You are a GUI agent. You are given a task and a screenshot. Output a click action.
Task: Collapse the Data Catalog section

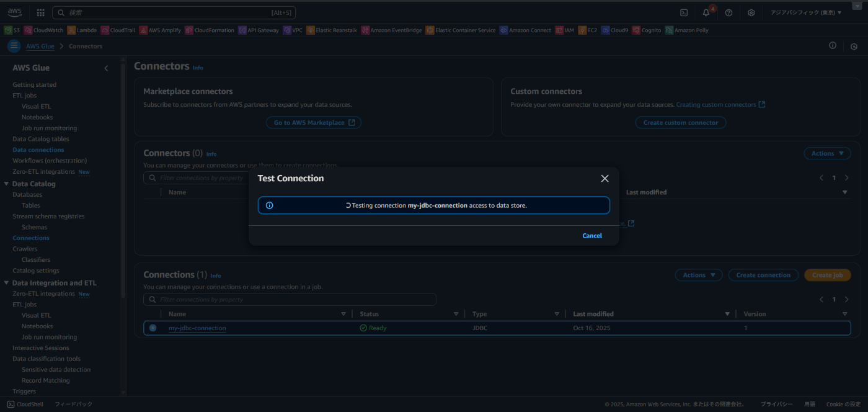[x=7, y=184]
